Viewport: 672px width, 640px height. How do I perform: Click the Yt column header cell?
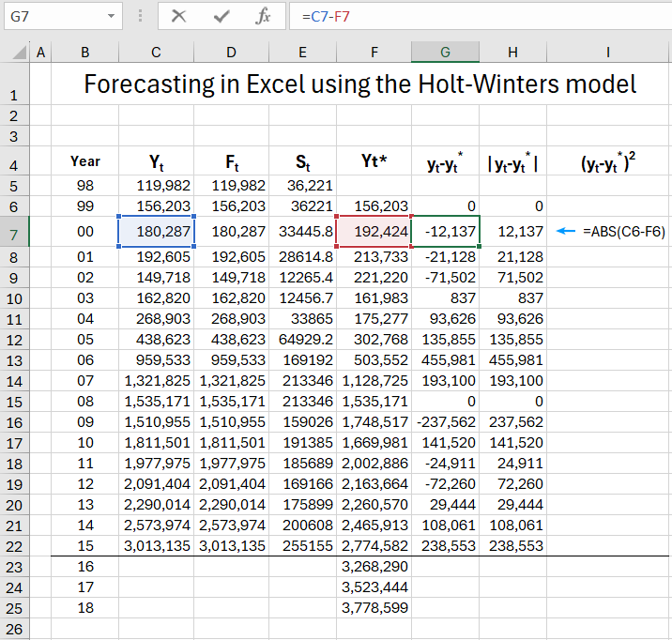(x=156, y=161)
